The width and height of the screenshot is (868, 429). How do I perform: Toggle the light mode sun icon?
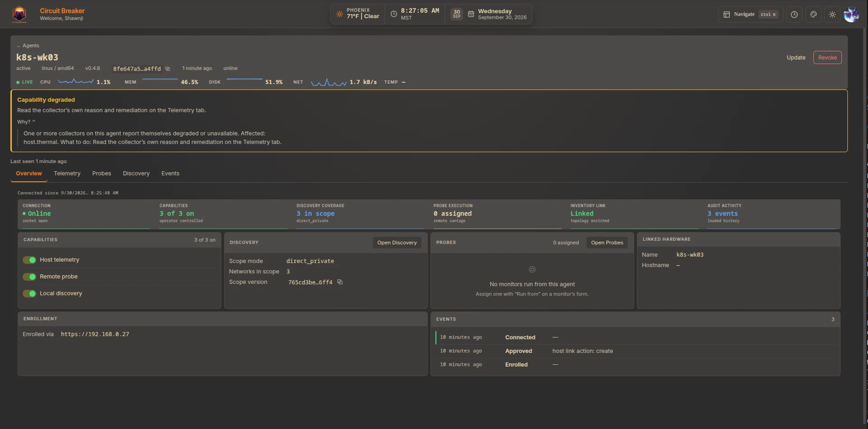[832, 14]
